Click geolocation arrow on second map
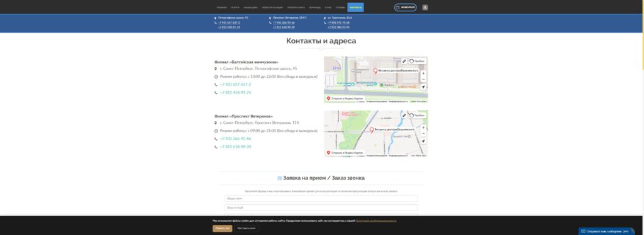644x235 pixels. point(423,141)
